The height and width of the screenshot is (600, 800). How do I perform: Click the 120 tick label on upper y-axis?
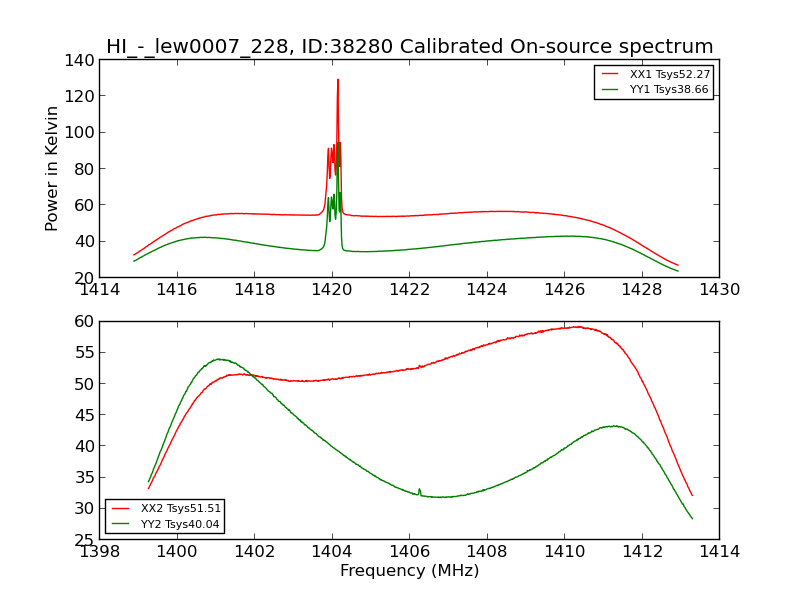coord(80,96)
